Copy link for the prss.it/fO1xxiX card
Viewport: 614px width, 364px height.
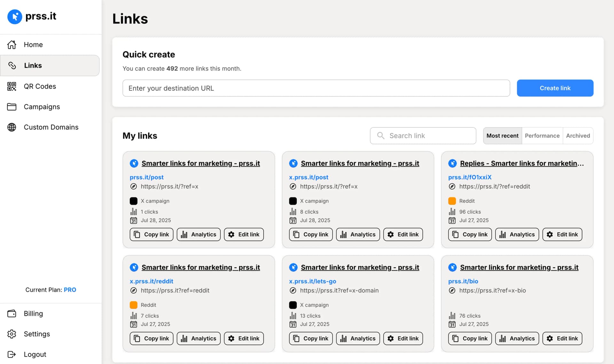470,235
